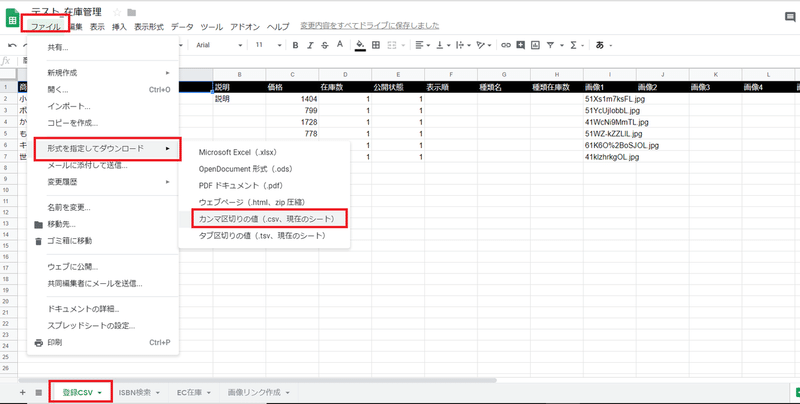Click the filter funnel icon

tap(551, 45)
